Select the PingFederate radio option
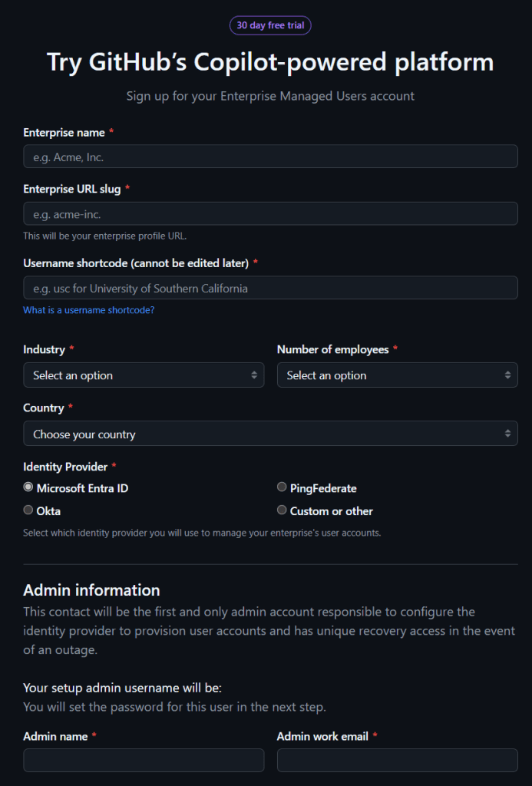This screenshot has height=786, width=532. pyautogui.click(x=282, y=487)
